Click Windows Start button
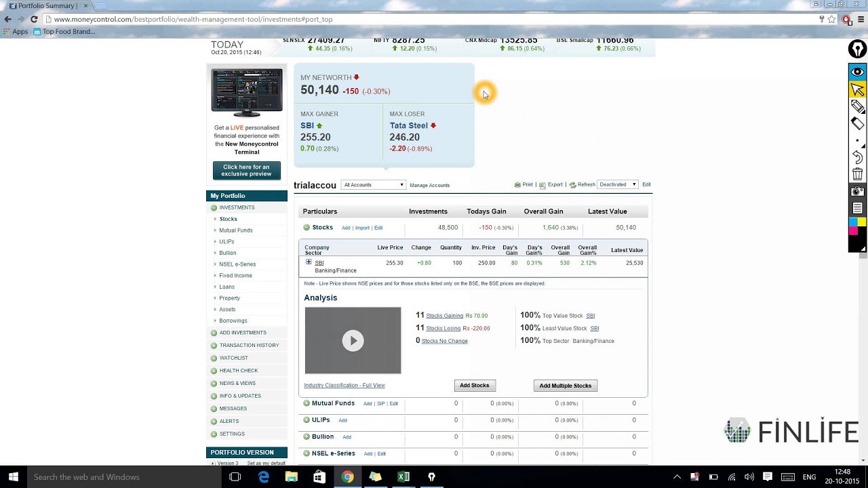868x488 pixels. click(13, 477)
